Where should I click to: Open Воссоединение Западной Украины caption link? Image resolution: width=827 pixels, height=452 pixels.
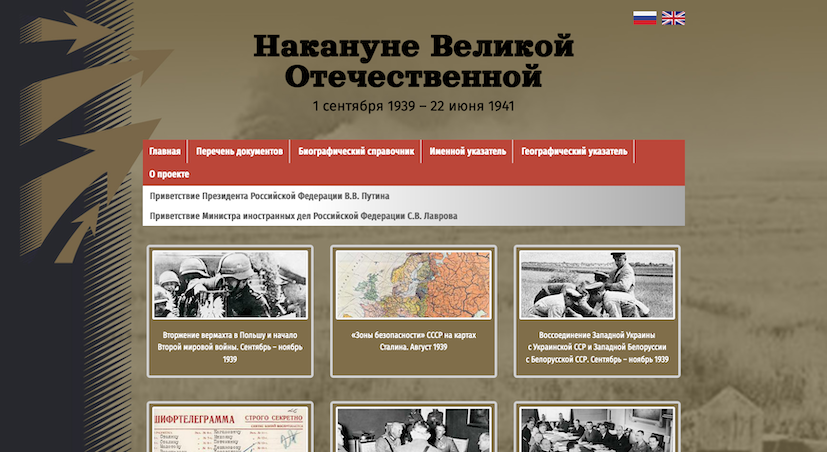click(x=597, y=347)
